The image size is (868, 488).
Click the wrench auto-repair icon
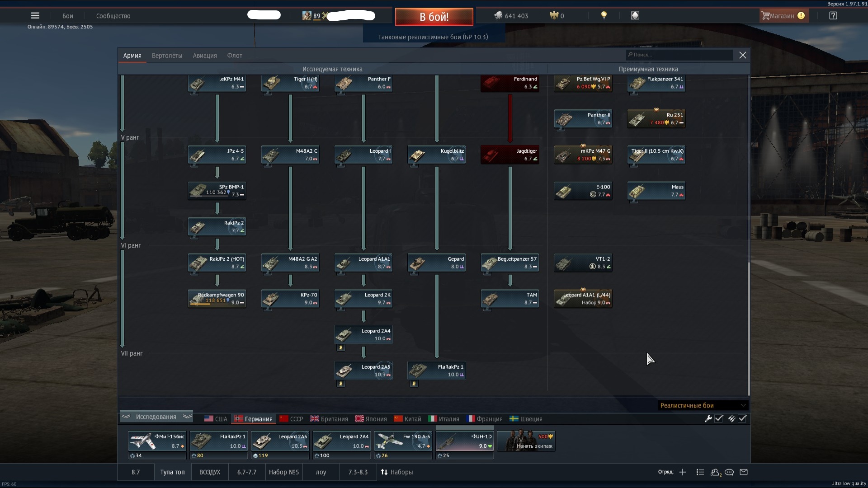click(708, 419)
